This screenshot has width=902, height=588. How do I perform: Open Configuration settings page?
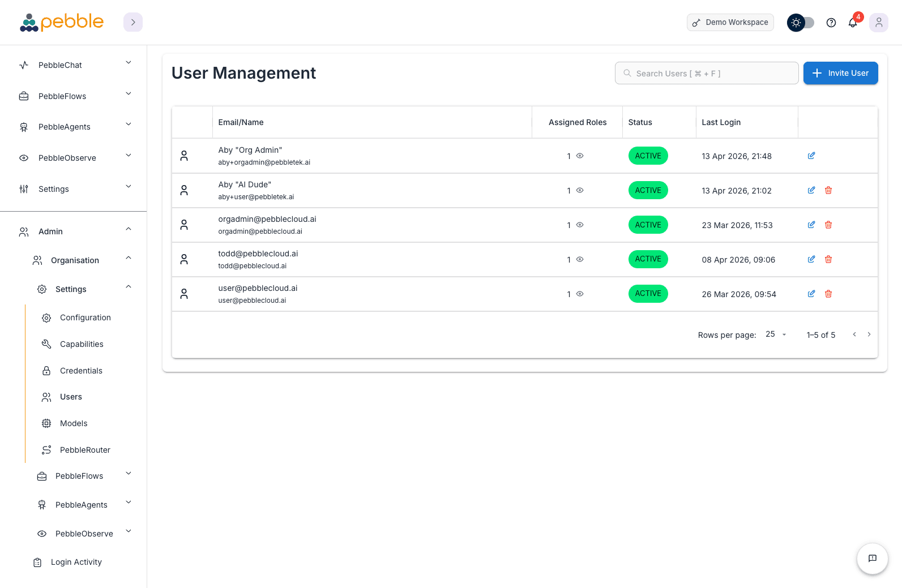(x=85, y=317)
